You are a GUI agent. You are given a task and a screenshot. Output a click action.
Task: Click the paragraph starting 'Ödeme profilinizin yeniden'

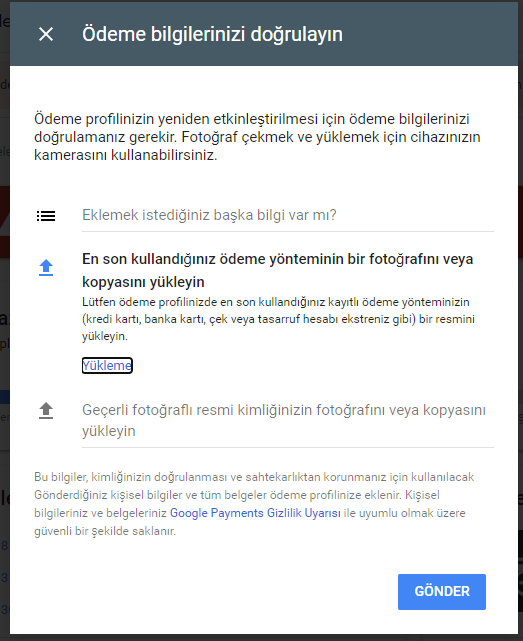point(257,137)
